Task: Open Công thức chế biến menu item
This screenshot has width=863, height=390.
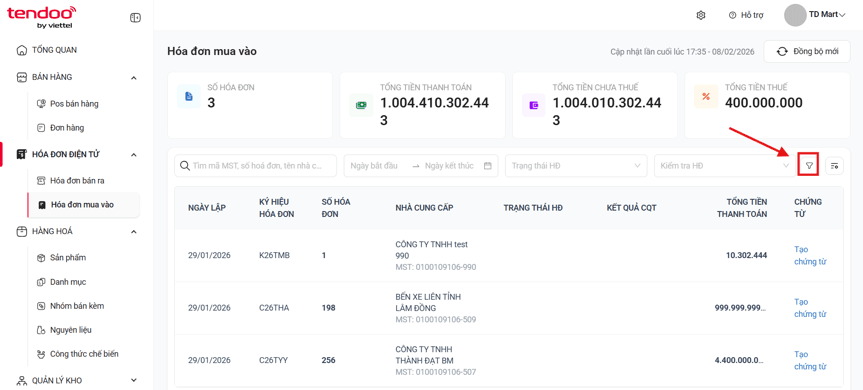Action: (x=84, y=354)
